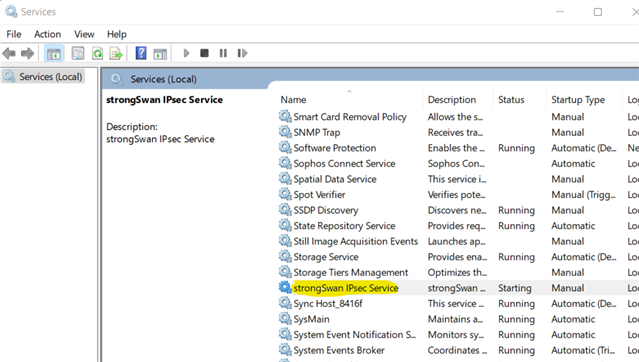Open the Help menu
This screenshot has width=639, height=362.
tap(117, 34)
